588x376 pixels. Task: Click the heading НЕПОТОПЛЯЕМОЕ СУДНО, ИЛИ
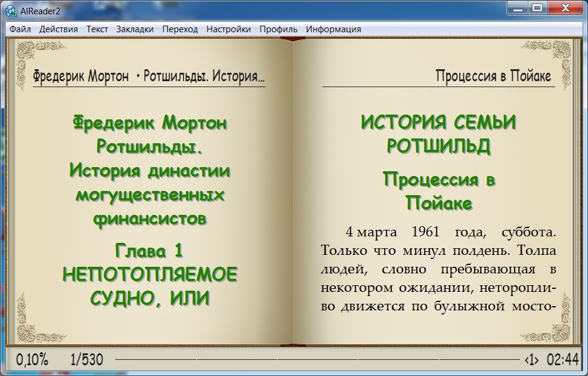tap(150, 286)
